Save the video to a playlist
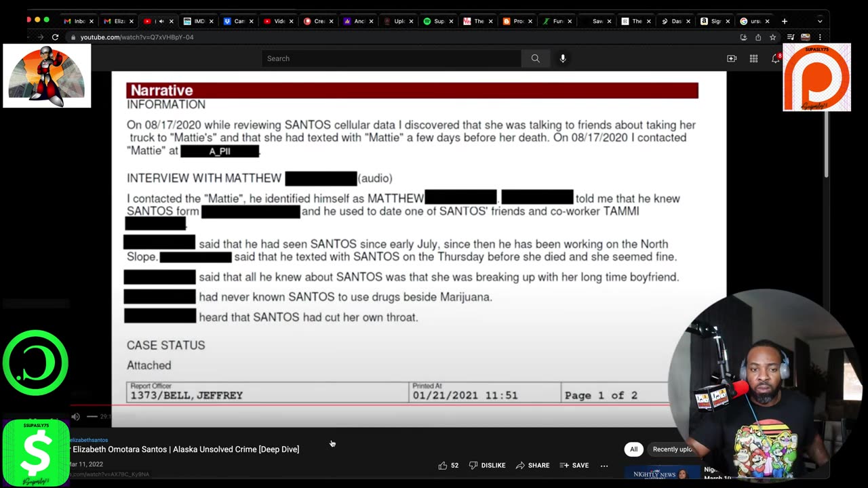 pyautogui.click(x=574, y=466)
